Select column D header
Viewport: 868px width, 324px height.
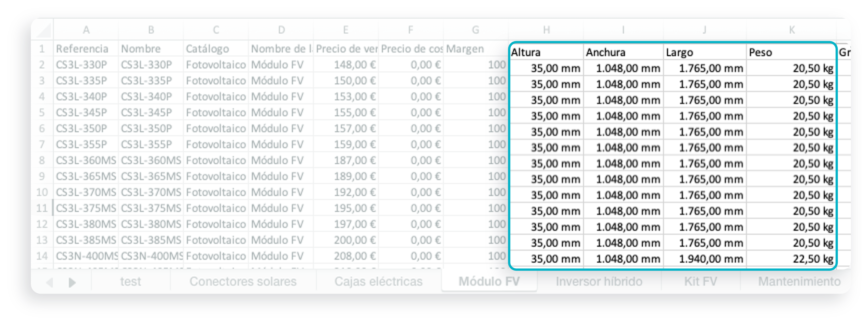pyautogui.click(x=281, y=30)
